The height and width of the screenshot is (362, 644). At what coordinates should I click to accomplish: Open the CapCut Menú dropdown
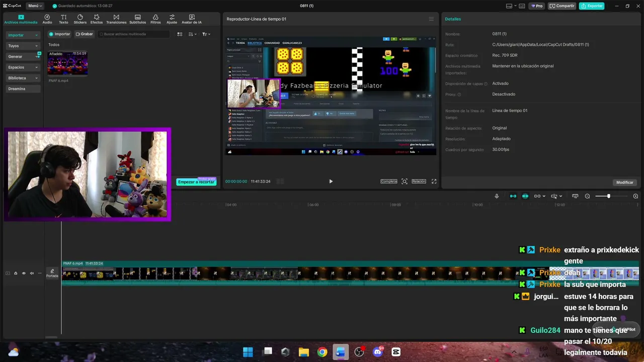(x=35, y=6)
